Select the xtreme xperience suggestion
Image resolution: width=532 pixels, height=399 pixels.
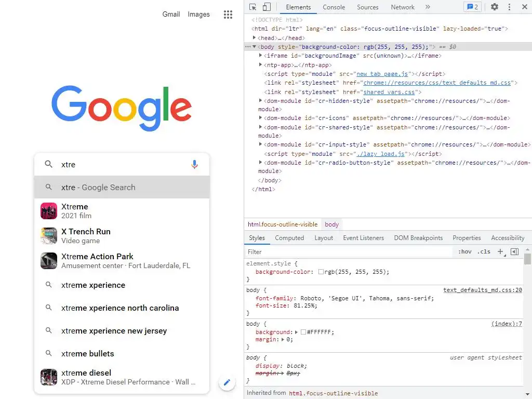122,285
